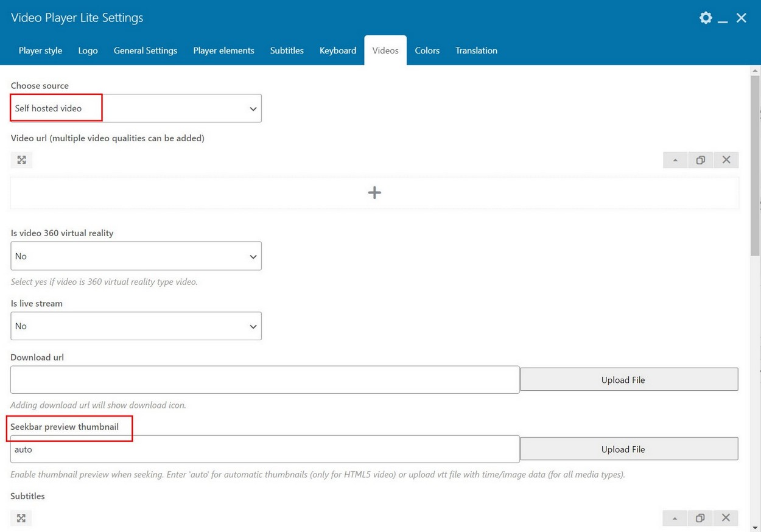Viewport: 761px width, 532px height.
Task: Click the Download url text field
Action: [265, 380]
